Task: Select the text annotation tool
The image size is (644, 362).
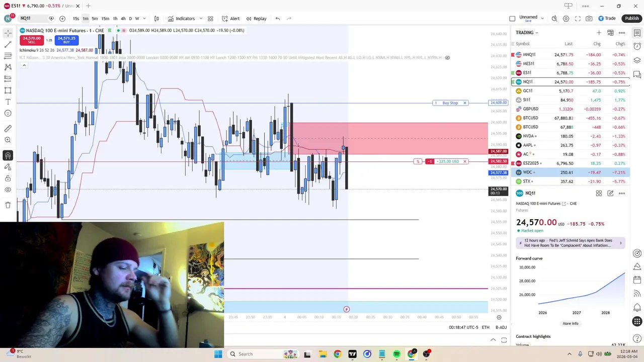Action: (x=8, y=102)
